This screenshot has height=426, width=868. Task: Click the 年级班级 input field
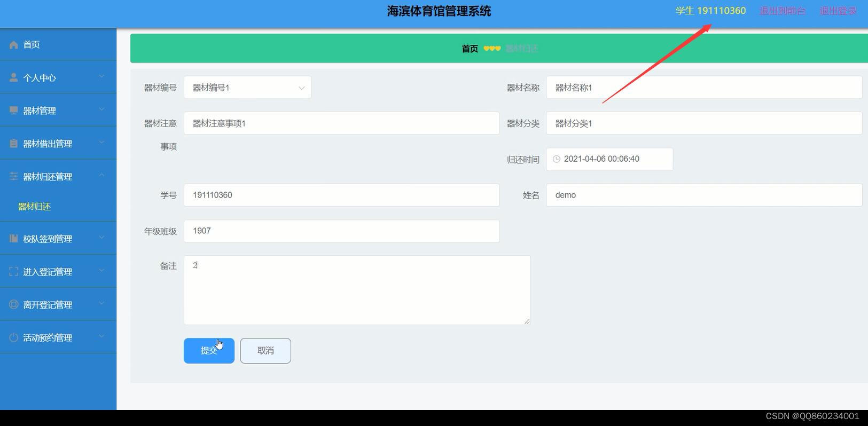[x=342, y=231]
